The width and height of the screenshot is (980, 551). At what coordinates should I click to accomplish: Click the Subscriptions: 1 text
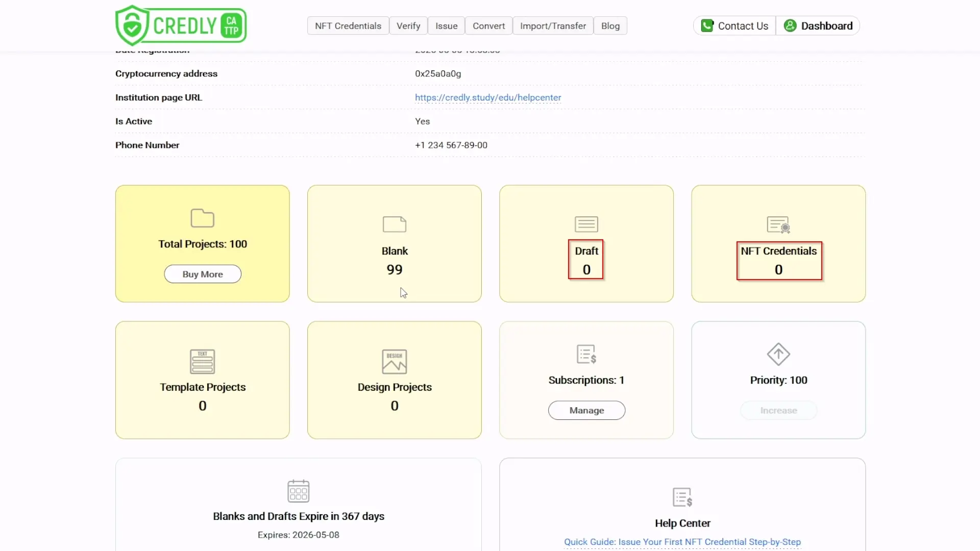coord(586,380)
